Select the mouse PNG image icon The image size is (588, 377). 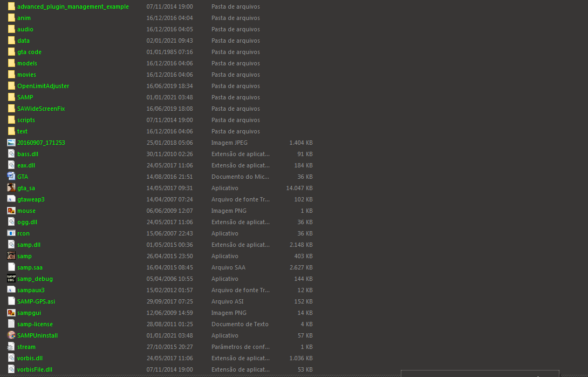pyautogui.click(x=11, y=211)
